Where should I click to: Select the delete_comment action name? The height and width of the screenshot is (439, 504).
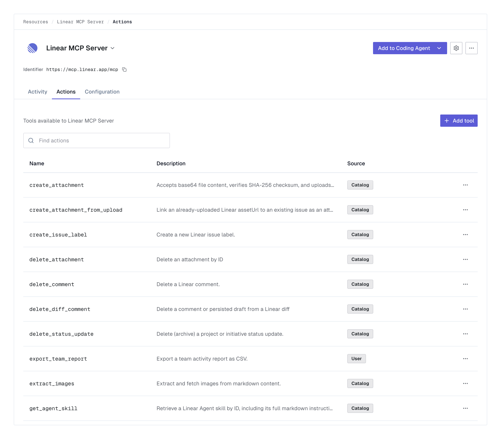coord(52,284)
